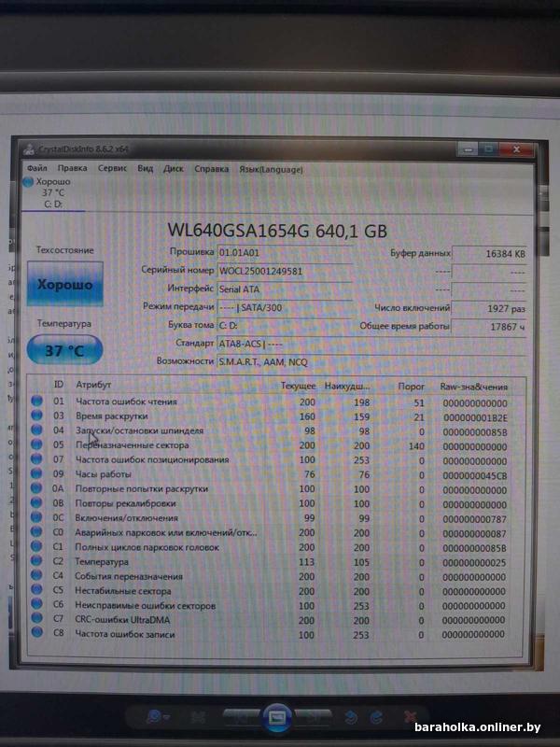
Task: Select the row 'Переназначенные сектора'
Action: pos(276,446)
